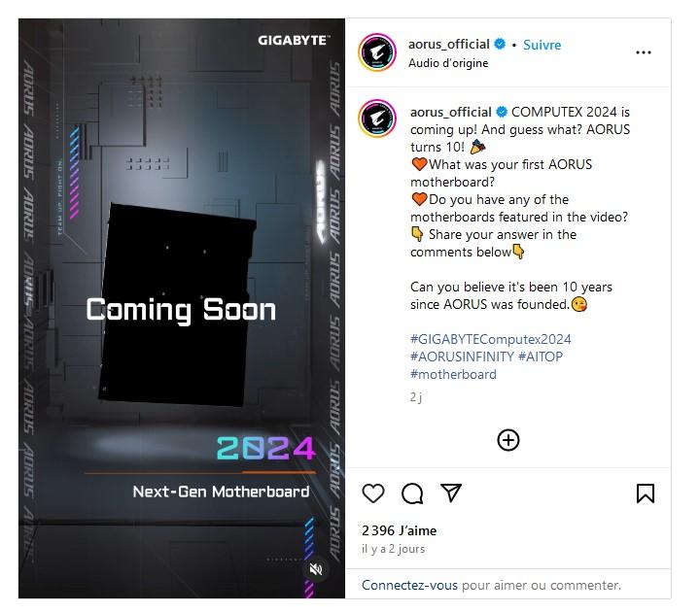Image resolution: width=700 pixels, height=612 pixels.
Task: Click the Connectez-vous login link
Action: click(x=409, y=585)
